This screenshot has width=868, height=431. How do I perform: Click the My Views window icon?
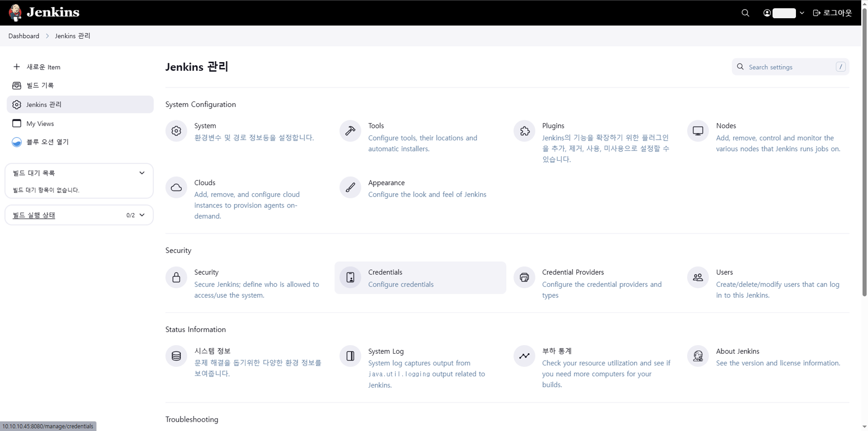[16, 123]
